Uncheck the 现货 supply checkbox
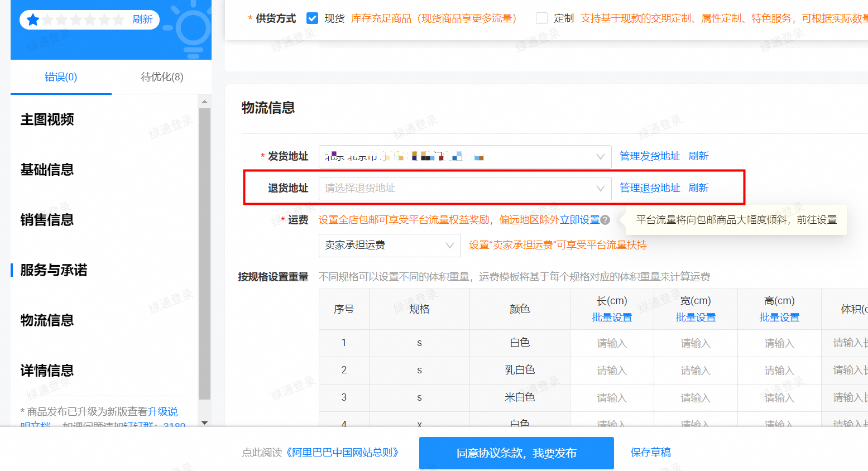 313,18
